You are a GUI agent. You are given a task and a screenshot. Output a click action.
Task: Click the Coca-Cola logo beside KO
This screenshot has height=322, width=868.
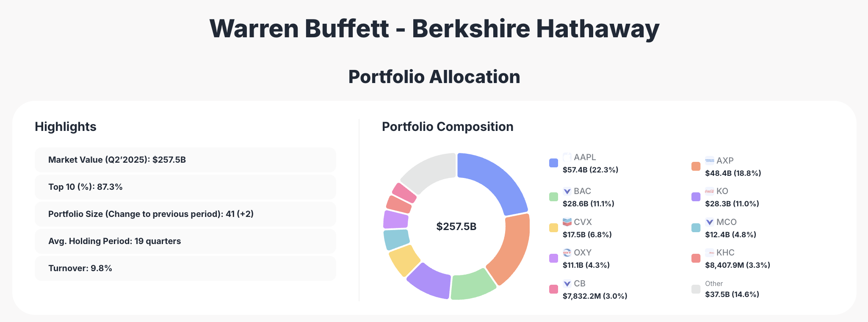coord(710,191)
